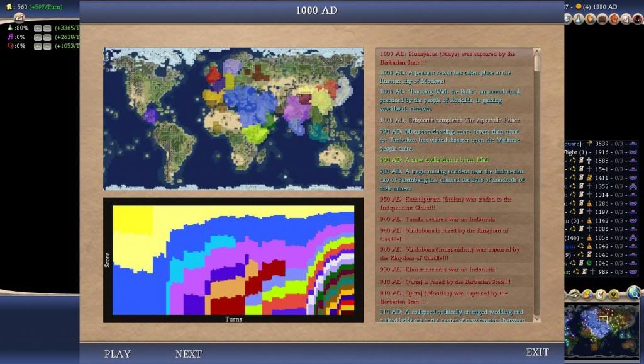
Task: Click the '560 (+597/Turn)' gold readout
Action: click(40, 7)
